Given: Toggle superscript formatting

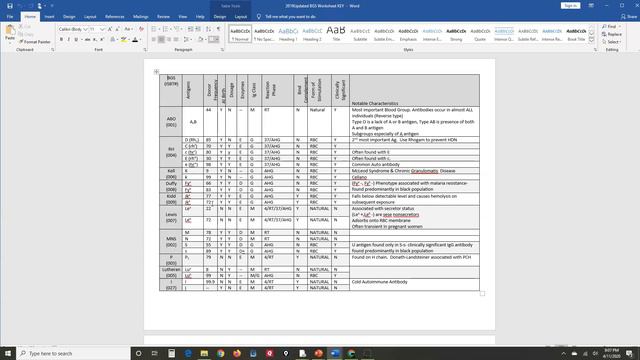Looking at the screenshot, I should pos(102,40).
